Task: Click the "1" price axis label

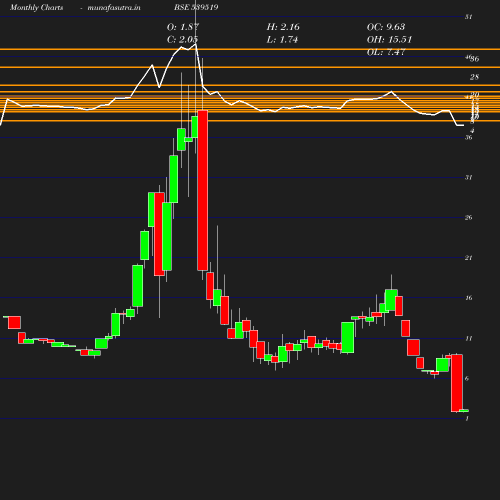Action: [467, 418]
